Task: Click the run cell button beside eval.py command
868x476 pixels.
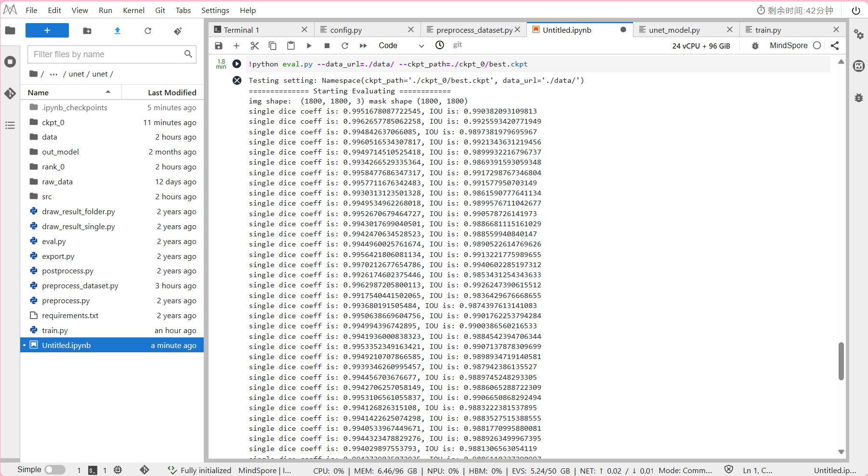Action: [x=237, y=64]
